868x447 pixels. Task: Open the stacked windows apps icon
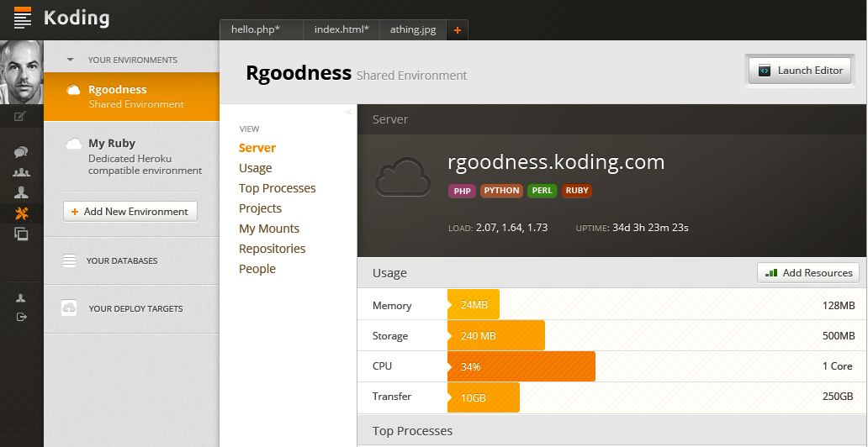coord(21,234)
